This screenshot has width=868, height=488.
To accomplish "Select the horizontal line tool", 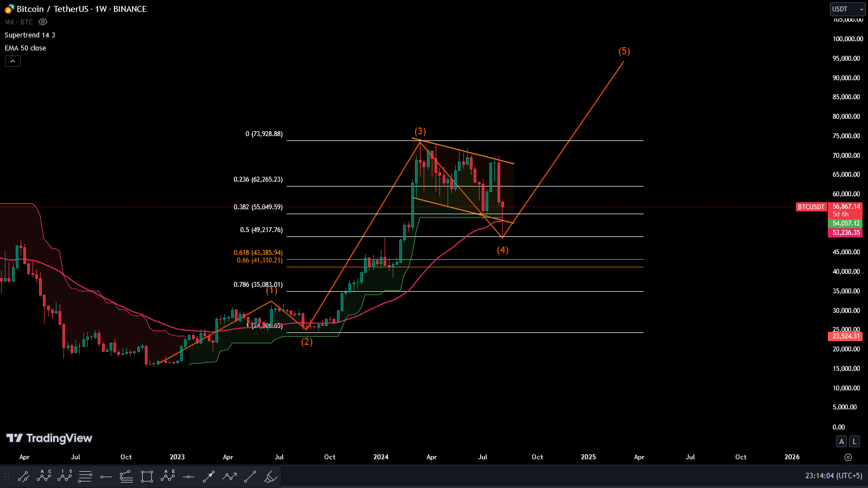I will (x=188, y=477).
